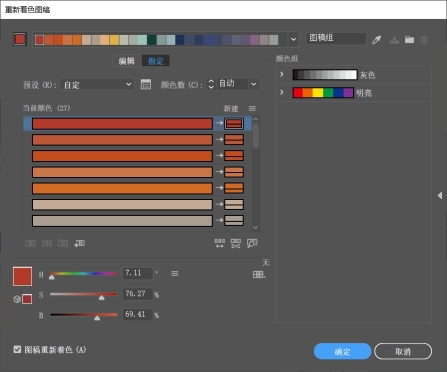Click the 当前颜色 (27) label
The height and width of the screenshot is (372, 447).
pos(47,108)
